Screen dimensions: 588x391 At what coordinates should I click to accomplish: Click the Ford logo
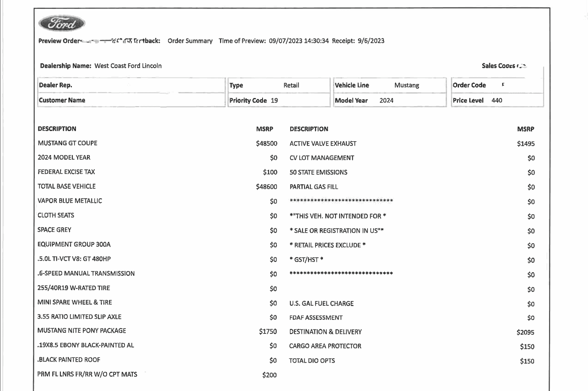click(62, 24)
